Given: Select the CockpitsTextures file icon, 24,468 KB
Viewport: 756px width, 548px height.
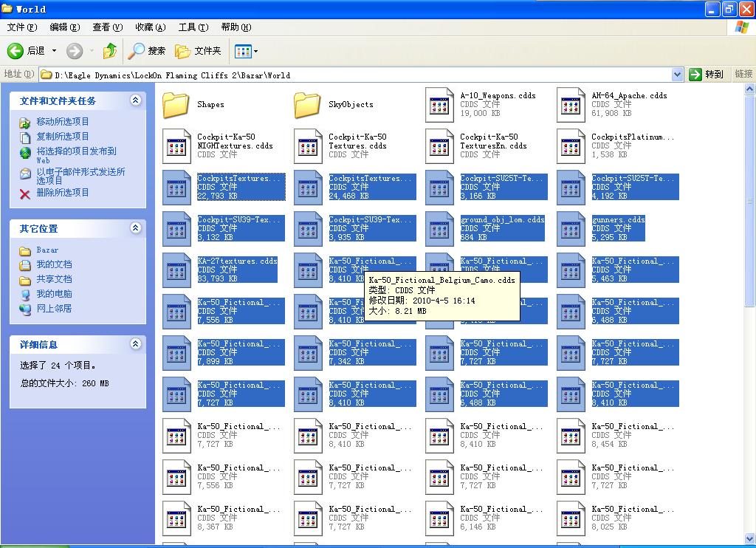Looking at the screenshot, I should click(308, 187).
